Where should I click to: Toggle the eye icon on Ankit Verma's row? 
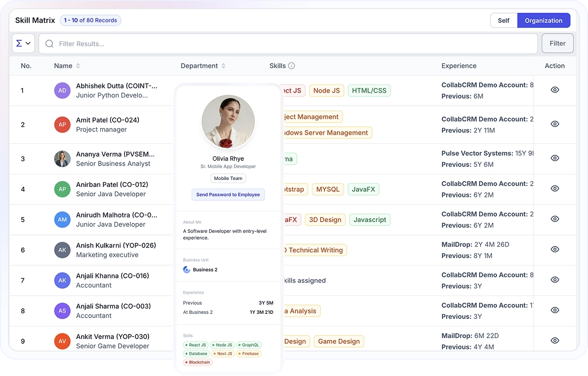pos(555,341)
